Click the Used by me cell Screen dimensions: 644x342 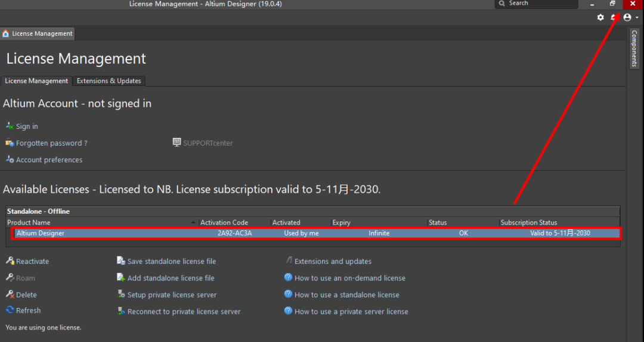302,233
